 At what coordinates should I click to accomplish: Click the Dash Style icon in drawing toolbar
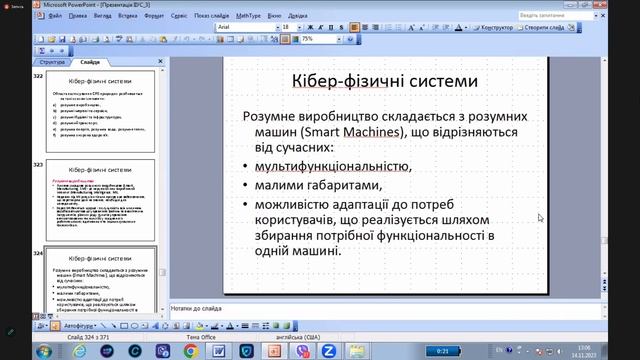click(256, 326)
